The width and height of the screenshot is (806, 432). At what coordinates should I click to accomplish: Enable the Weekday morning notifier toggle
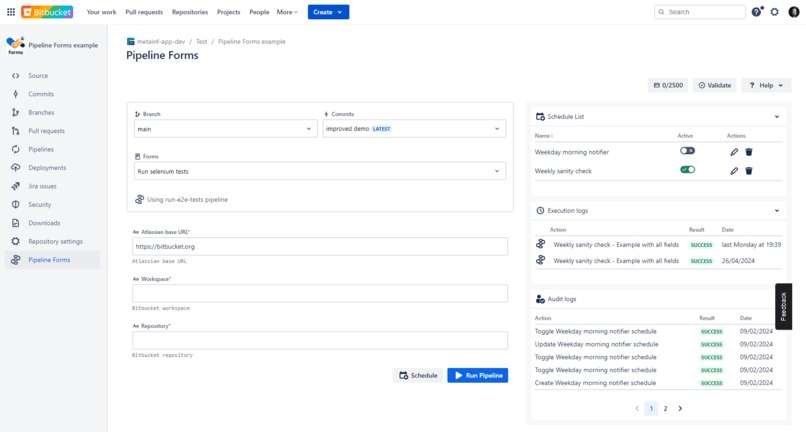pos(687,151)
